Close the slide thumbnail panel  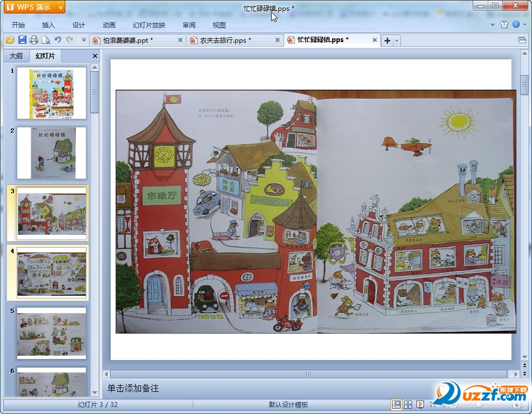pos(95,56)
